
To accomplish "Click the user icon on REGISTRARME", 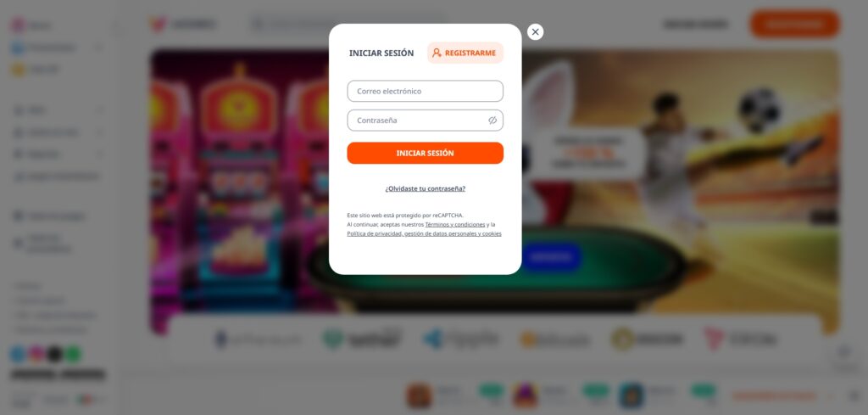I will 437,53.
